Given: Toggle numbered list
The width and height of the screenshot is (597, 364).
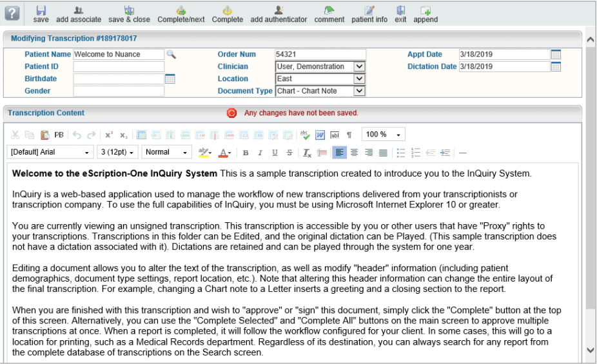Looking at the screenshot, I should (x=415, y=153).
